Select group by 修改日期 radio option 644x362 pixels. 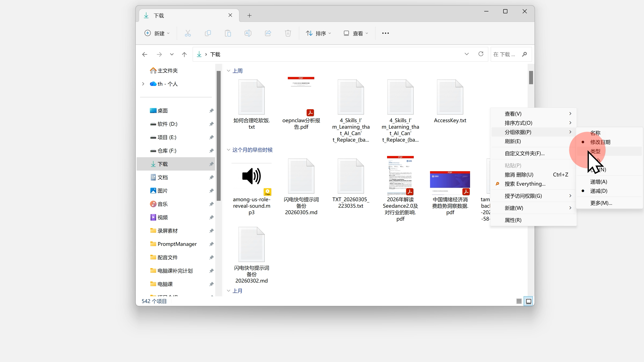[600, 142]
